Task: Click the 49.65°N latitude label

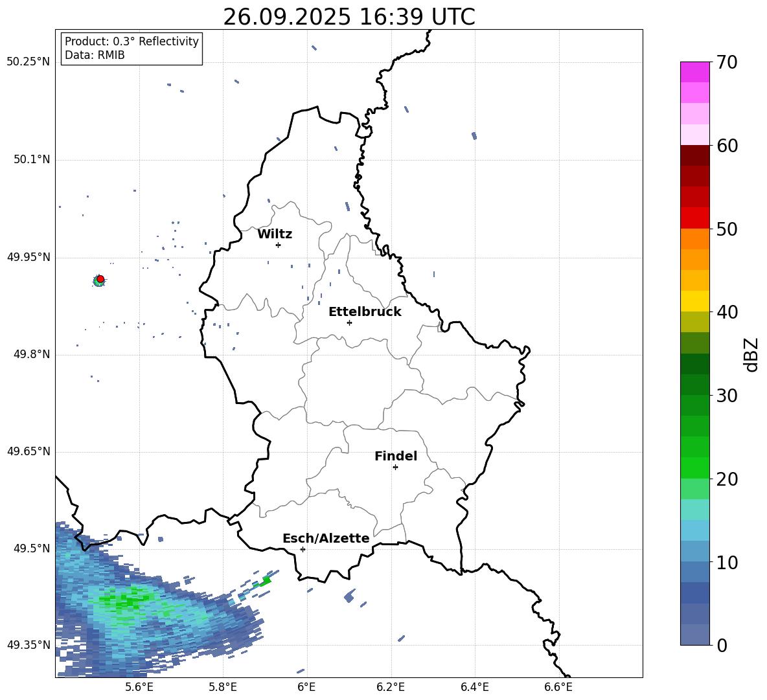Action: click(x=29, y=451)
